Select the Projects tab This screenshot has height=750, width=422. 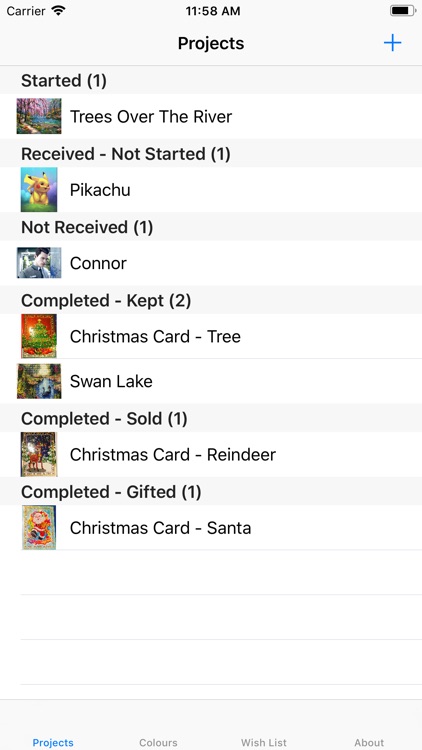[x=53, y=742]
